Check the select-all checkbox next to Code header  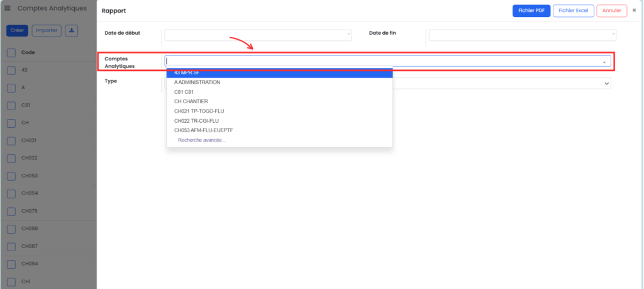click(x=11, y=52)
